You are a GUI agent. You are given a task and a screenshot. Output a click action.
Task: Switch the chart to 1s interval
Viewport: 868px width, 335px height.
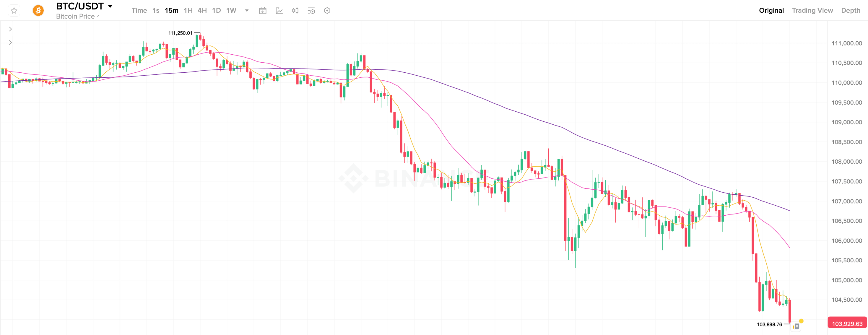tap(156, 10)
